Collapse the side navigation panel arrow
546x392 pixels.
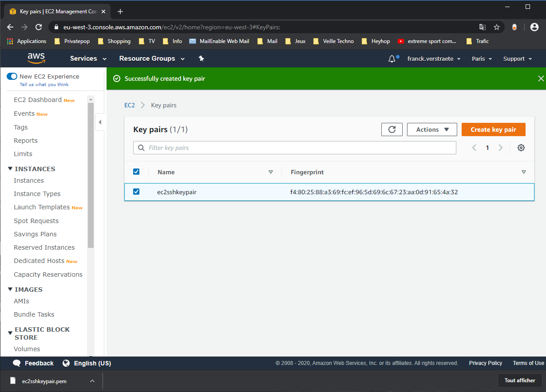click(100, 122)
